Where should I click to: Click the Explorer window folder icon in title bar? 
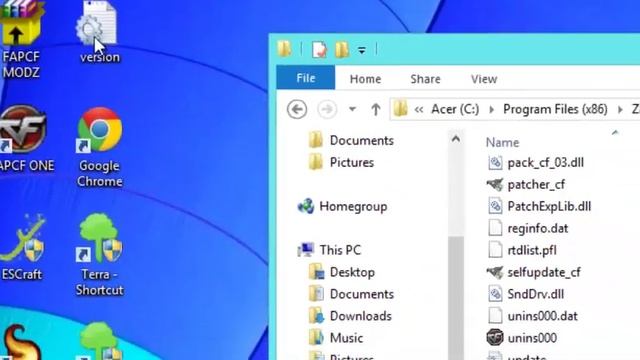point(284,49)
